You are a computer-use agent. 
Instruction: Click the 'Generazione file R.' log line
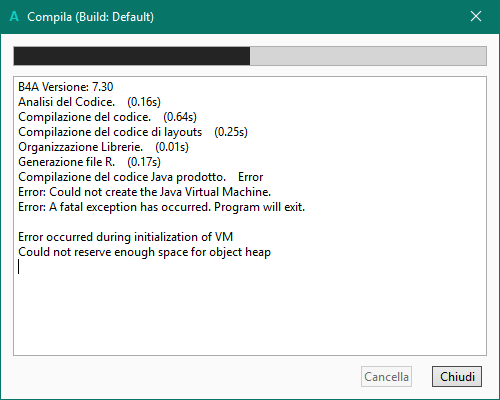[x=89, y=162]
